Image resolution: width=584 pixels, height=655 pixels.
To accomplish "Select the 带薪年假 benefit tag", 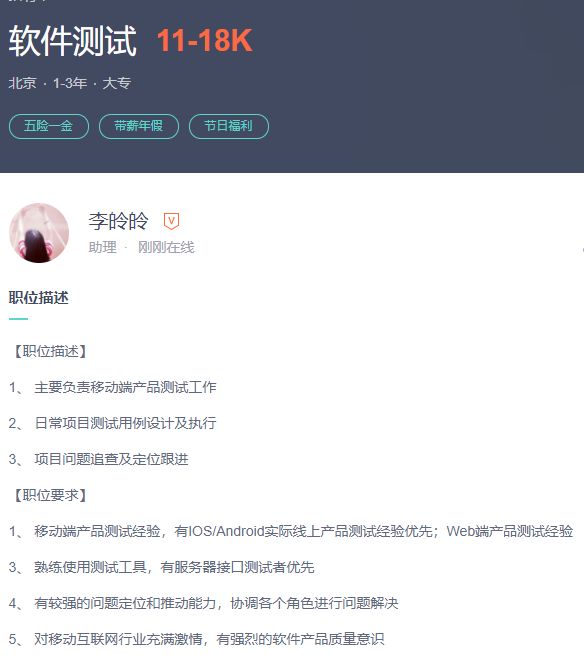I will [x=139, y=126].
